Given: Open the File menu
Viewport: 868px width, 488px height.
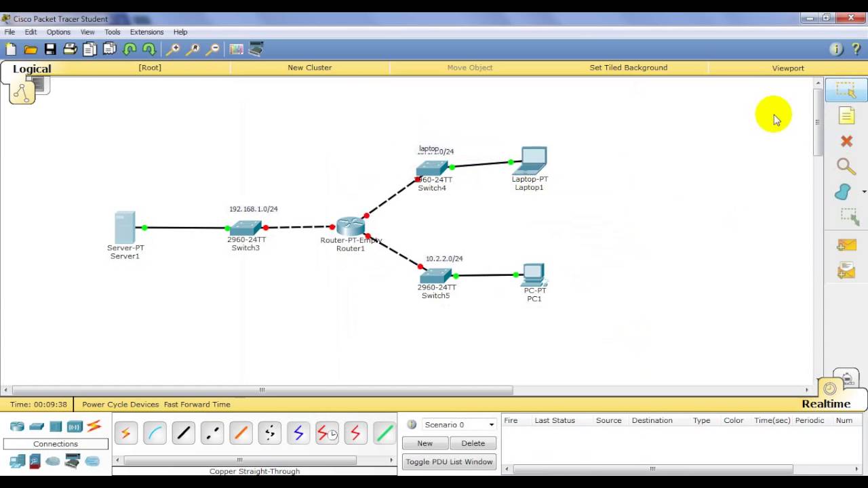Looking at the screenshot, I should click(9, 32).
